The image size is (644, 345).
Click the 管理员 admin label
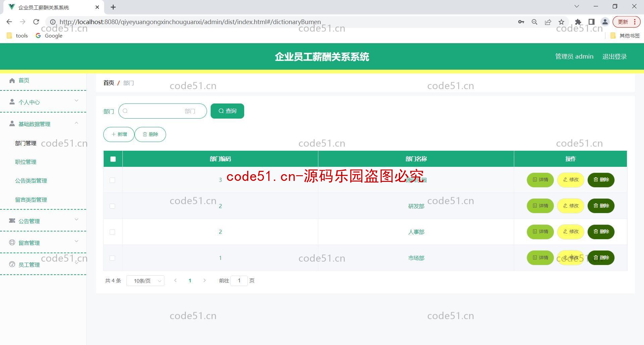click(x=574, y=56)
